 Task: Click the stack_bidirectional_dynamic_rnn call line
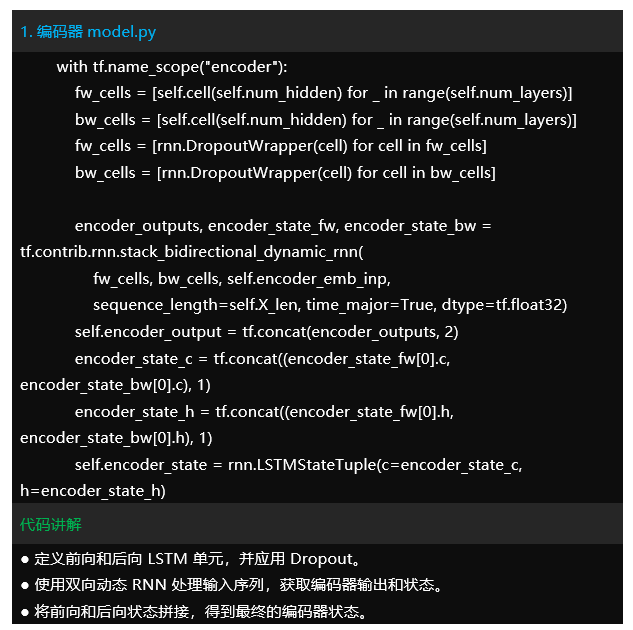click(x=192, y=251)
